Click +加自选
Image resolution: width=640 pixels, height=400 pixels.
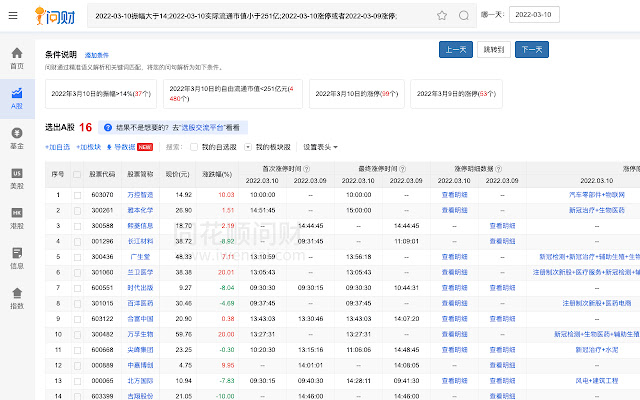pos(58,147)
